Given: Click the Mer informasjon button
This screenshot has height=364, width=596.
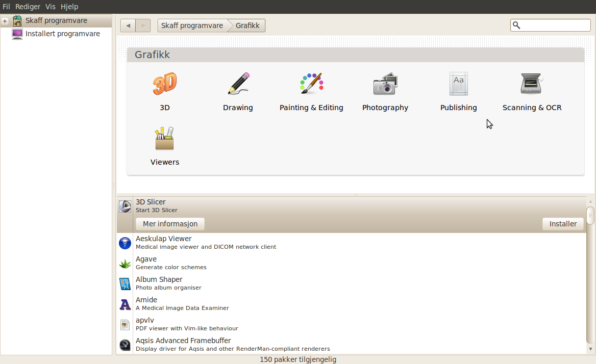Looking at the screenshot, I should 170,224.
